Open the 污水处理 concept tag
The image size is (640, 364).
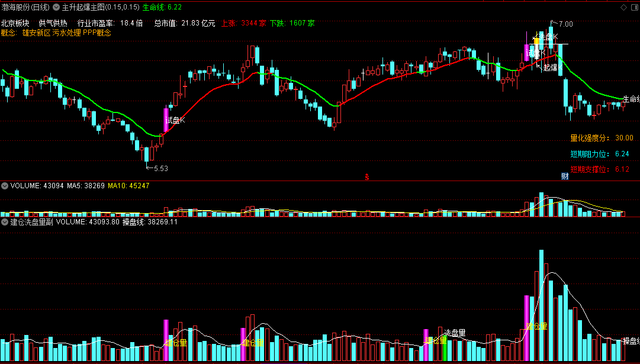point(66,33)
